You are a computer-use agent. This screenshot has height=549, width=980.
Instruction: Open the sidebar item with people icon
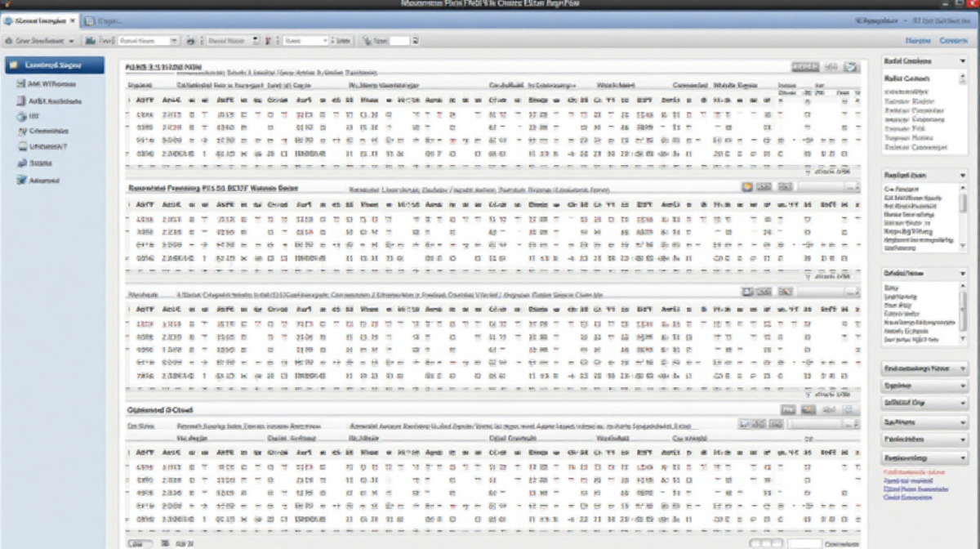click(x=36, y=163)
